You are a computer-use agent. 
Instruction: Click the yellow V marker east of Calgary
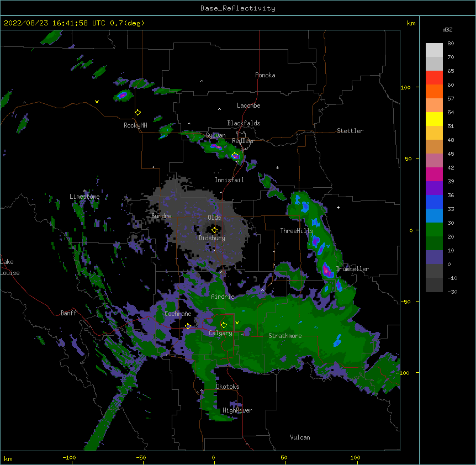click(237, 323)
